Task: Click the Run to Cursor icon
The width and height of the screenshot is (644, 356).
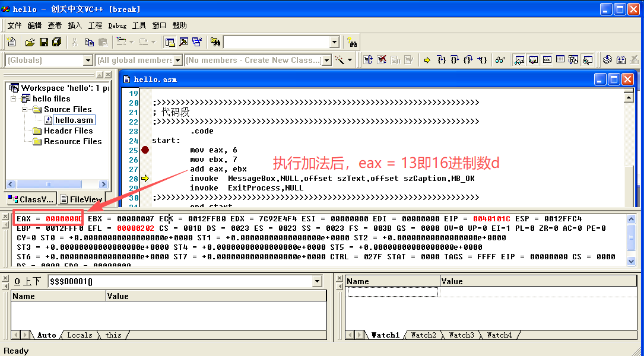Action: (x=482, y=60)
